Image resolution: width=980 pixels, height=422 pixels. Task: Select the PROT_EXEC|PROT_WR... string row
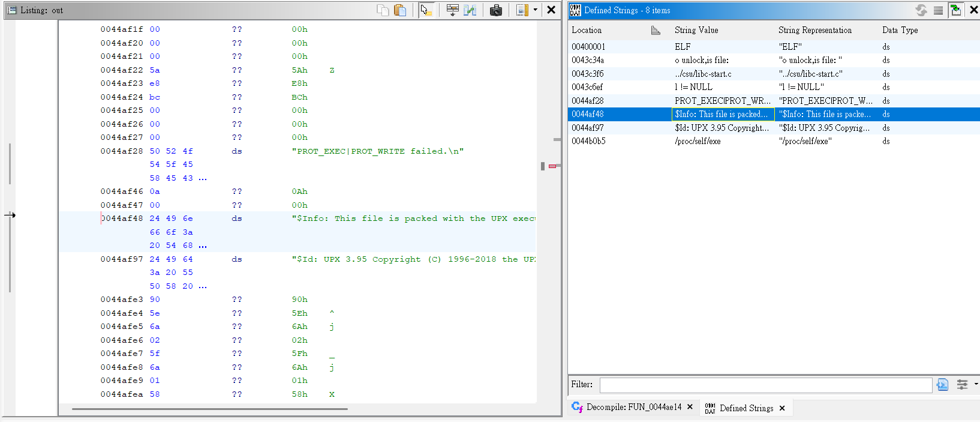click(x=774, y=101)
